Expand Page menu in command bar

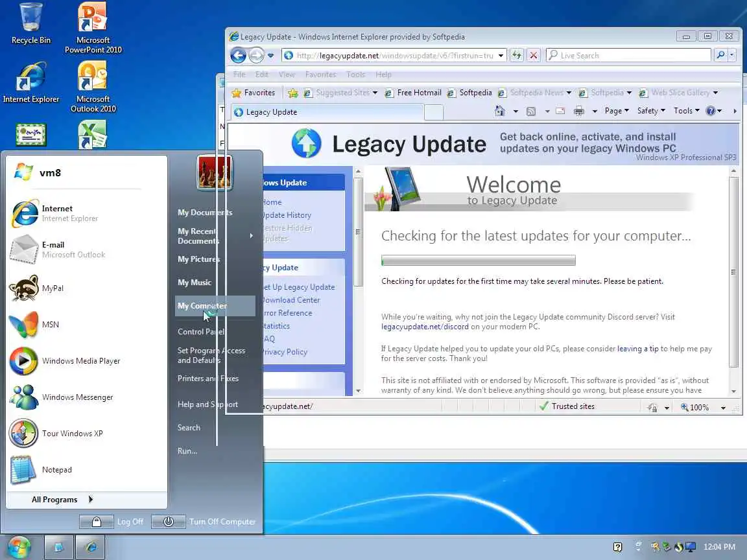pyautogui.click(x=617, y=111)
